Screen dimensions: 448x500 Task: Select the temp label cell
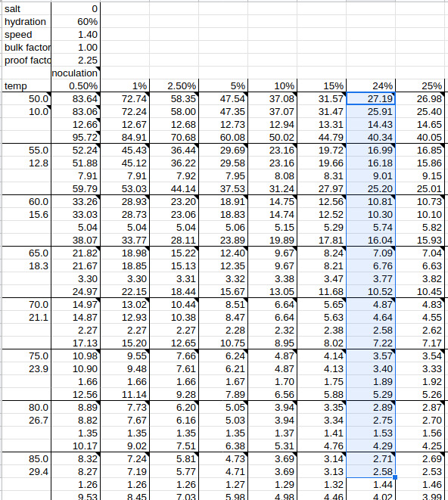click(26, 85)
